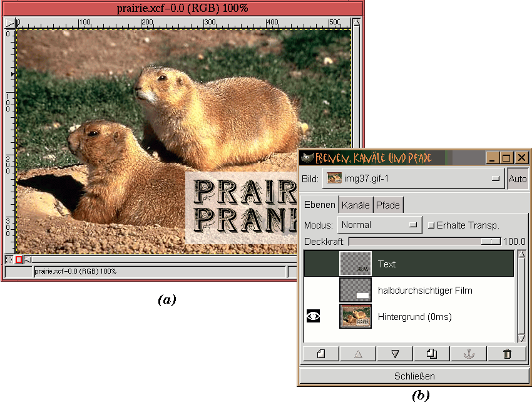Screen dimensions: 532x407
Task: Click the anchor layer icon
Action: pos(469,354)
